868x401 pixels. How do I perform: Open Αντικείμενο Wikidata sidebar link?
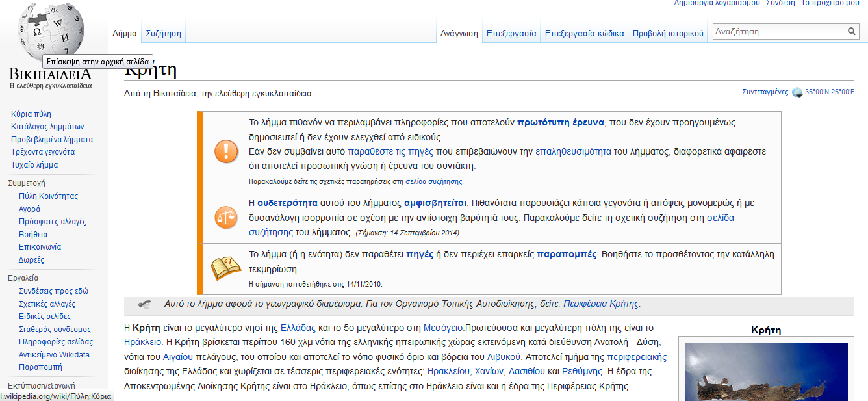54,354
